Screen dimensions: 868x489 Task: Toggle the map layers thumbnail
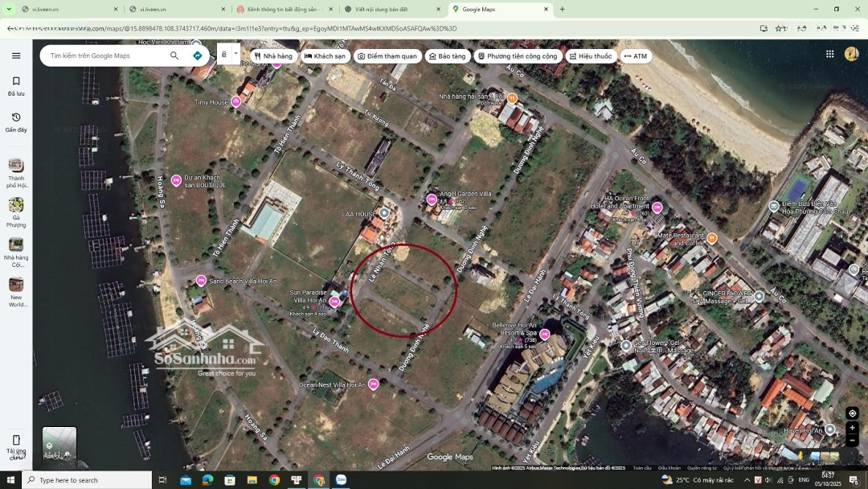pyautogui.click(x=59, y=445)
